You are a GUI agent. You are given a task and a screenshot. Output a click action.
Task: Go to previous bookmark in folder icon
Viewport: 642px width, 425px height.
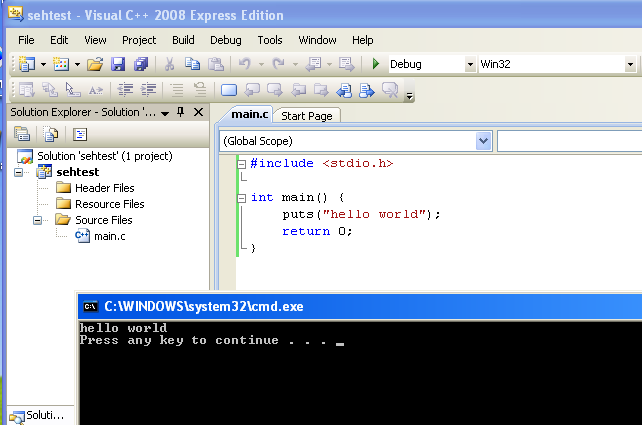pyautogui.click(x=298, y=90)
